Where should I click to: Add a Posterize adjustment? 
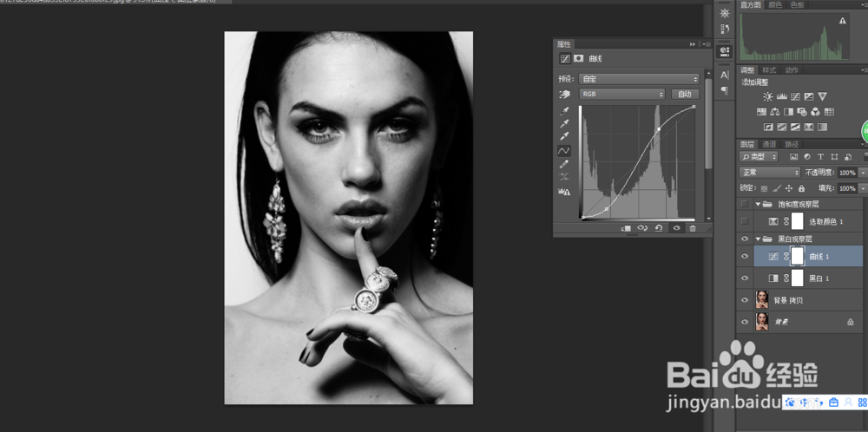click(x=782, y=128)
